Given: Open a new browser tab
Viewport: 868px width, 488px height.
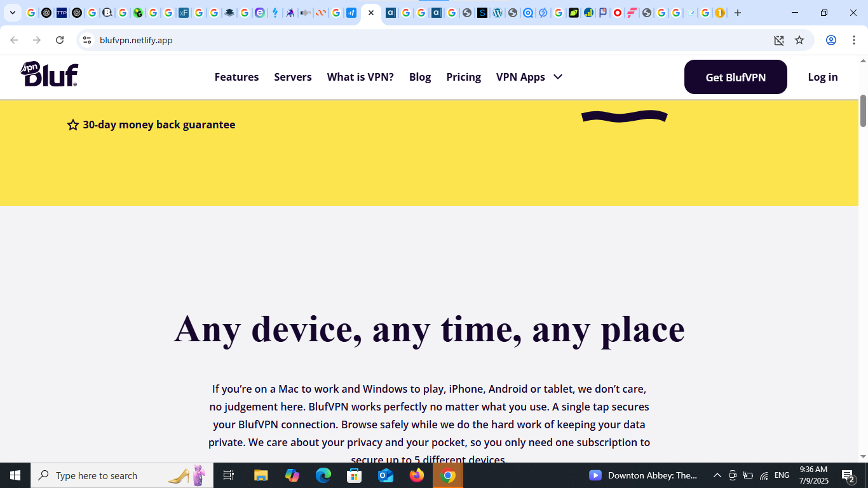Looking at the screenshot, I should click(738, 13).
